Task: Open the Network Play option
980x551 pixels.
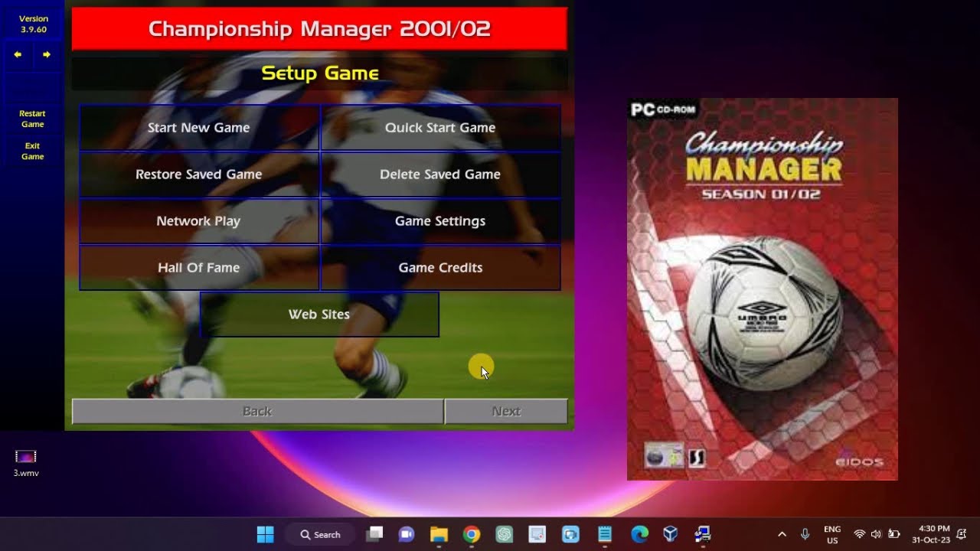Action: click(x=199, y=221)
